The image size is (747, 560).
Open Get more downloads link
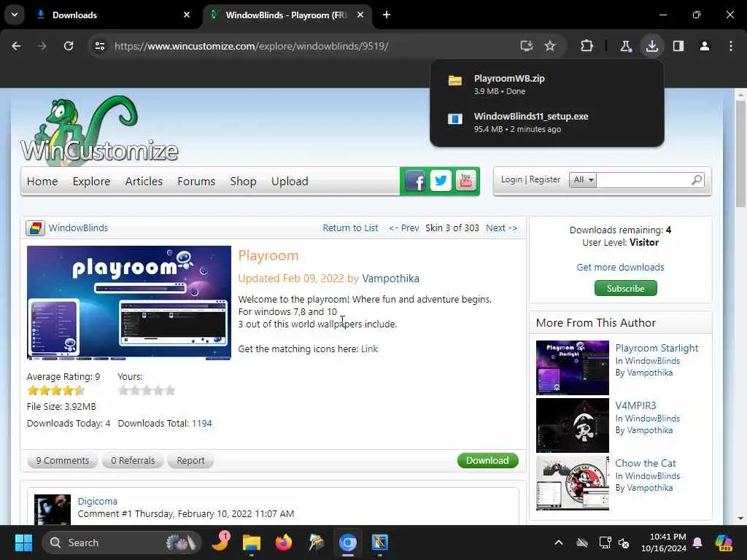pos(620,267)
